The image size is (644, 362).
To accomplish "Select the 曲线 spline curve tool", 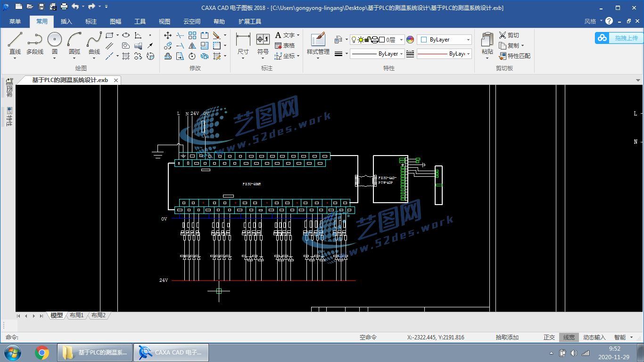I will [x=94, y=43].
